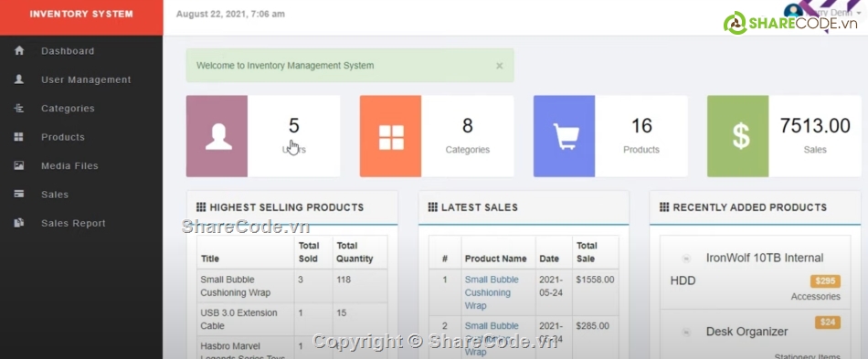
Task: Dismiss the welcome message alert
Action: [x=499, y=66]
